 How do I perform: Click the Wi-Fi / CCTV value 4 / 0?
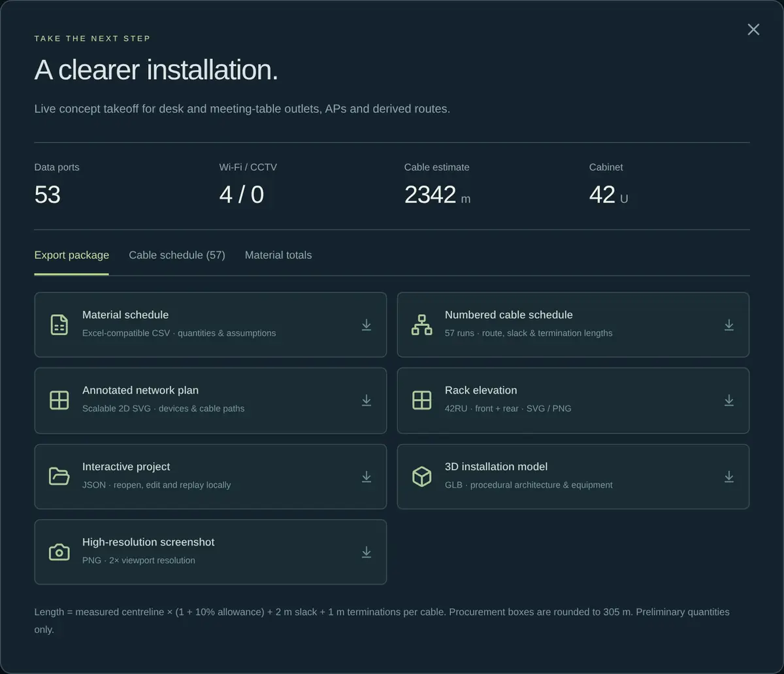tap(242, 195)
